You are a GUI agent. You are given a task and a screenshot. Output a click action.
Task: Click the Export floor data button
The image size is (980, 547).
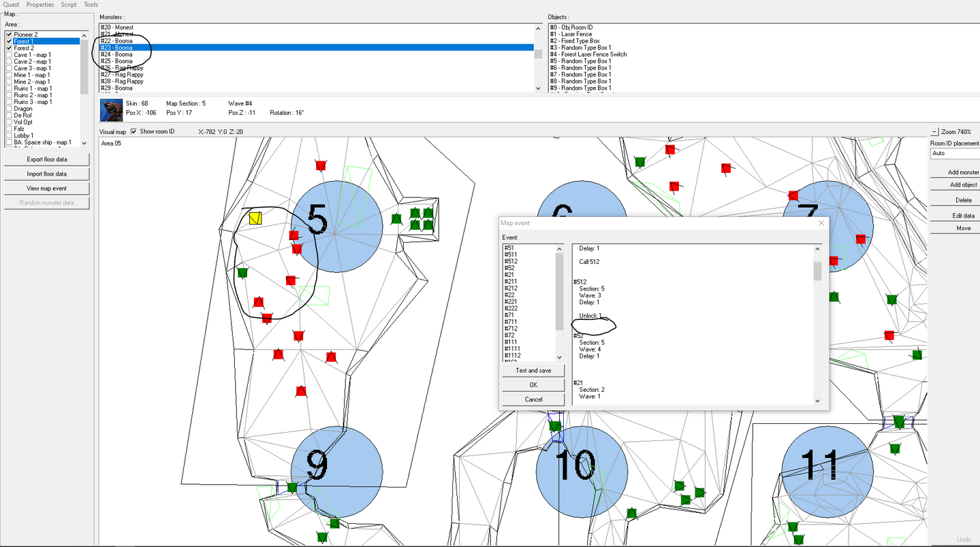(47, 159)
